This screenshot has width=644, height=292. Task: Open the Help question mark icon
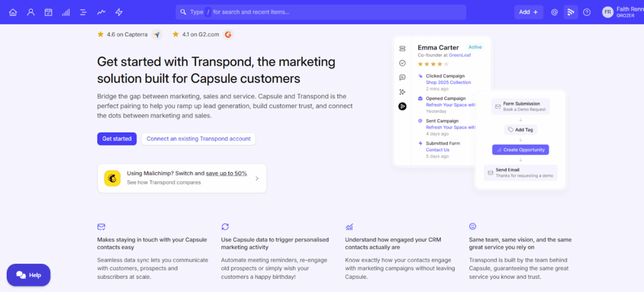(x=587, y=12)
